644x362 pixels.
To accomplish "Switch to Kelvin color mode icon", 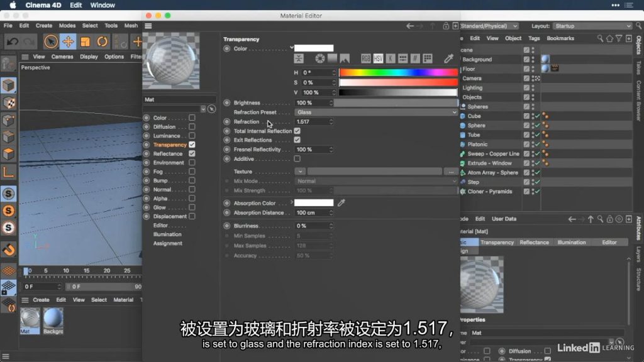I will tap(390, 58).
